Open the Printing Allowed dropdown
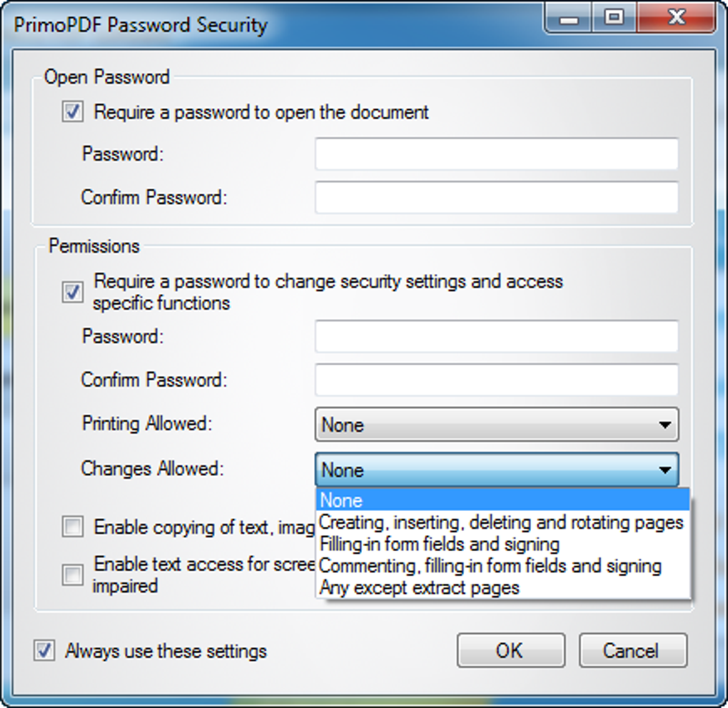The height and width of the screenshot is (708, 728). (x=496, y=425)
